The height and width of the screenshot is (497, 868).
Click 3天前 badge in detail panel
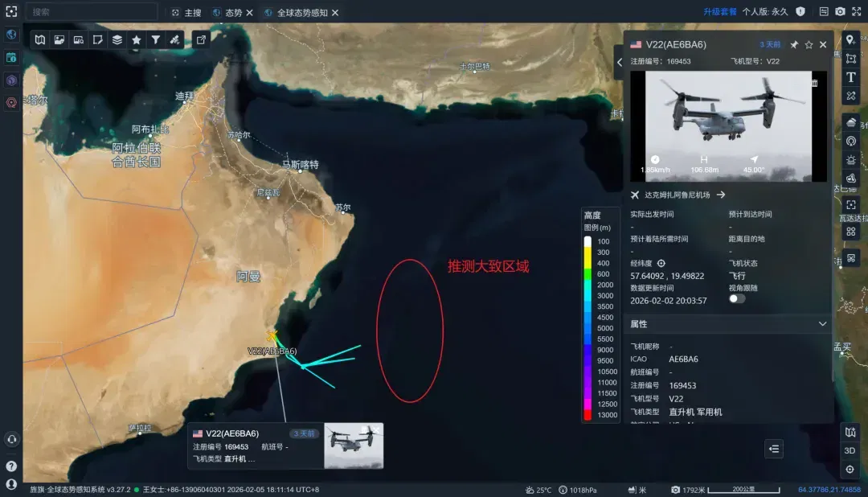(x=770, y=45)
